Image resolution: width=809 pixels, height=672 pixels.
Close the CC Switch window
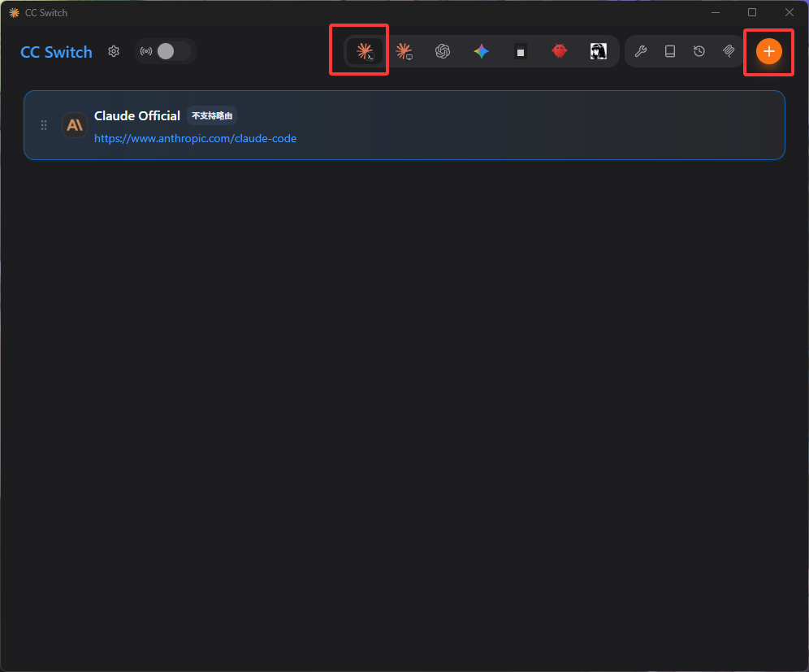[790, 12]
